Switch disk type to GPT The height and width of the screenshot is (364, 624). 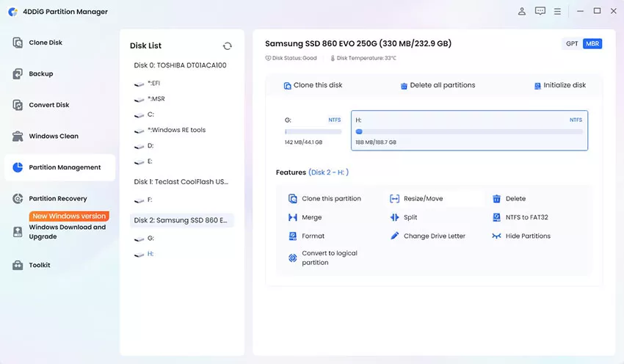(x=572, y=44)
